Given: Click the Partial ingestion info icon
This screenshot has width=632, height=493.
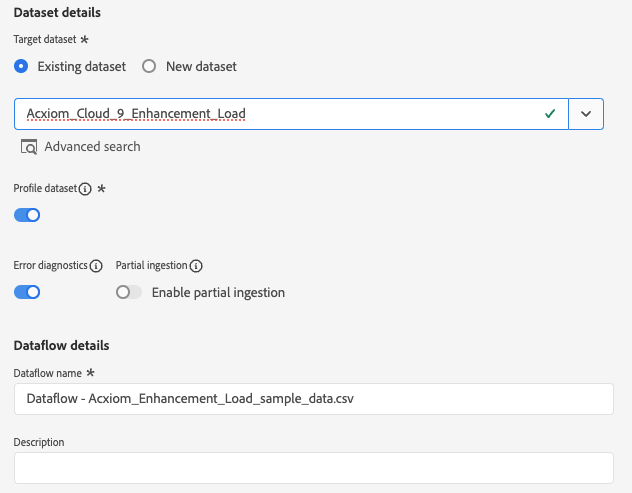Looking at the screenshot, I should point(196,266).
